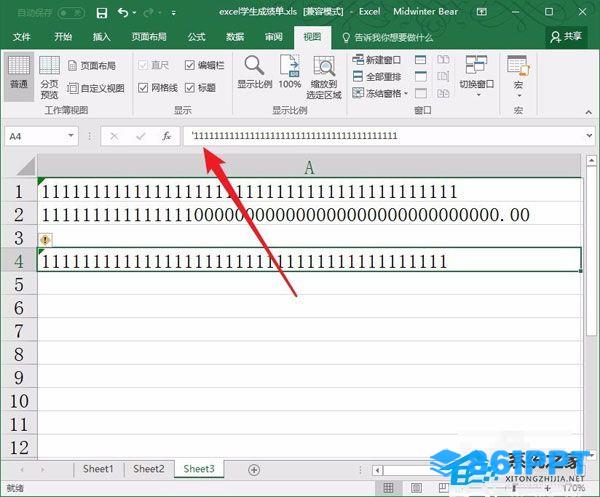The width and height of the screenshot is (600, 497).
Task: Toggle the Formula Bar (编辑栏) checkbox
Action: pos(190,65)
